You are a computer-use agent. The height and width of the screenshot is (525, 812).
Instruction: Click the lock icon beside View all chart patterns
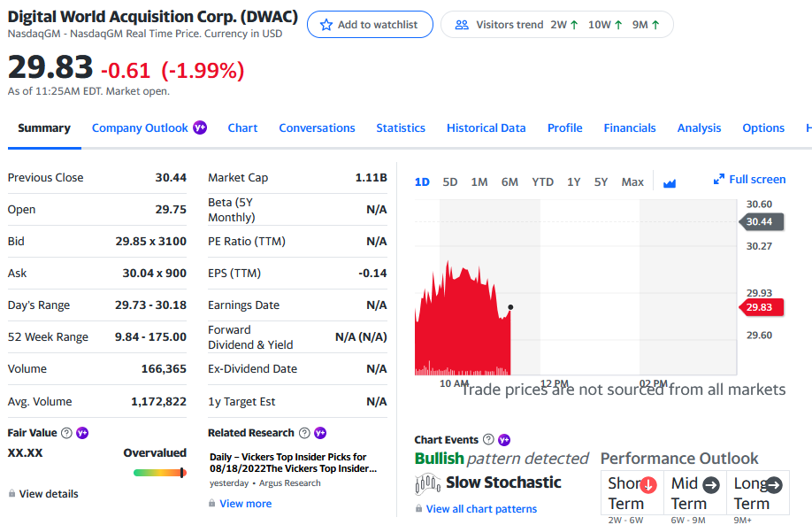pyautogui.click(x=418, y=508)
